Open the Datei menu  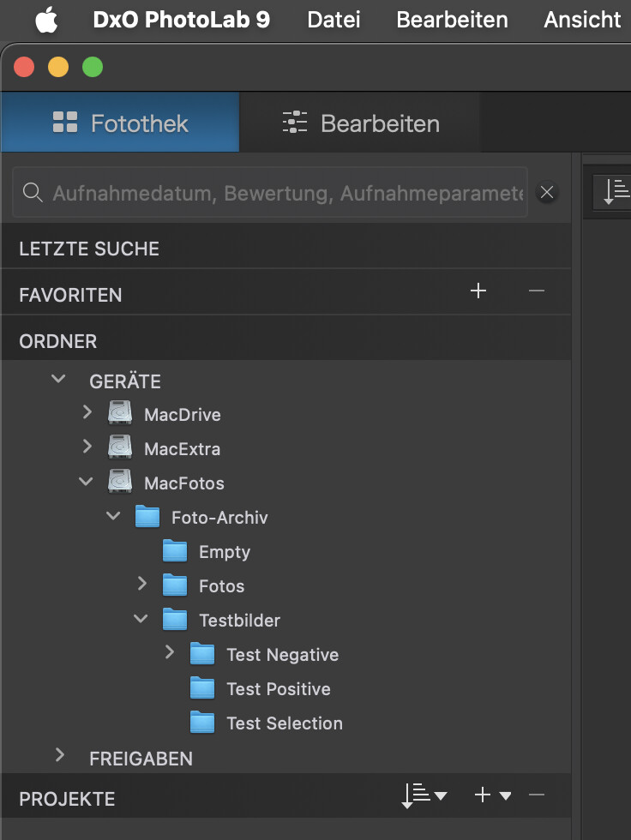(x=334, y=20)
